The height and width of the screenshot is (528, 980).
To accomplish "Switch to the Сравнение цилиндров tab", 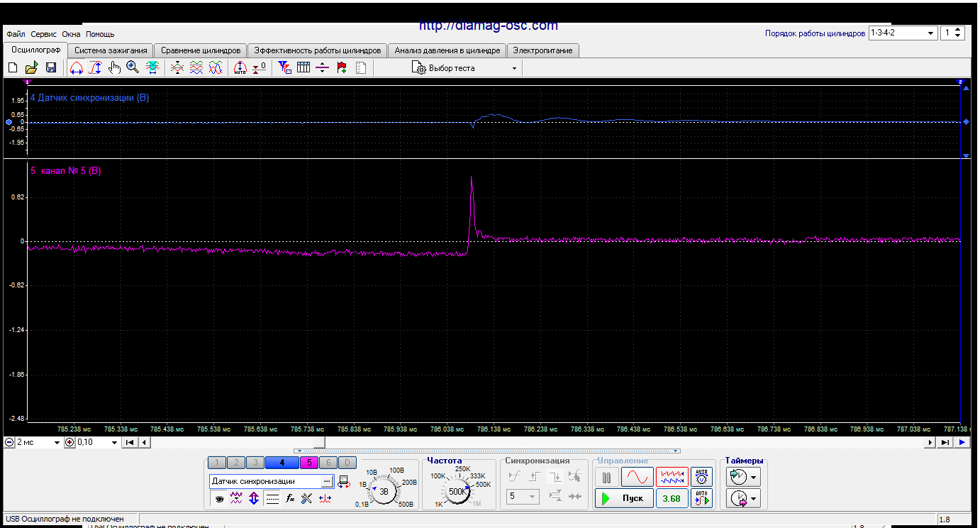I will click(201, 50).
